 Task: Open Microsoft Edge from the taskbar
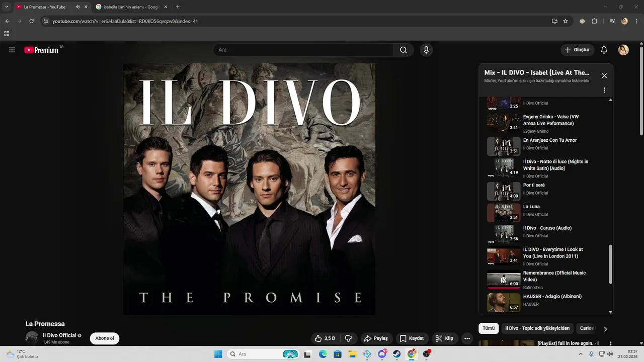point(323,354)
